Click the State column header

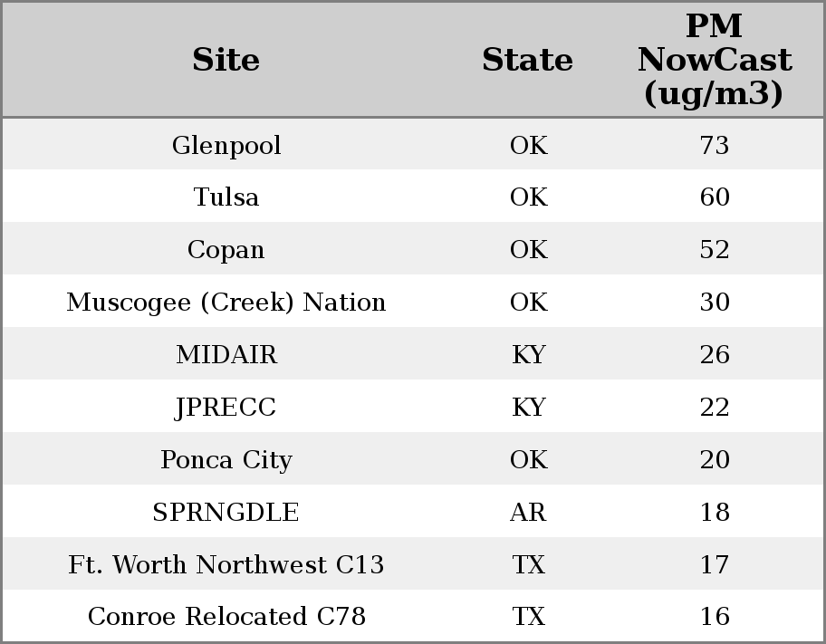click(527, 60)
